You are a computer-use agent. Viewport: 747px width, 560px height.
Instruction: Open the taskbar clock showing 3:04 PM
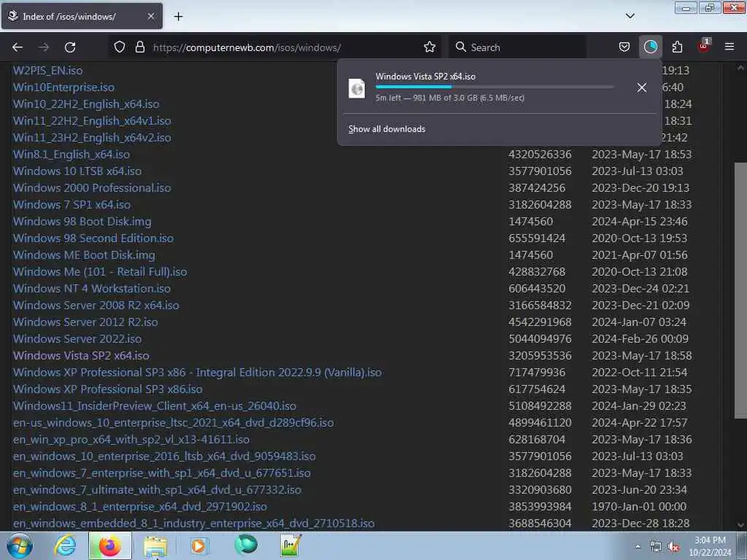(710, 546)
